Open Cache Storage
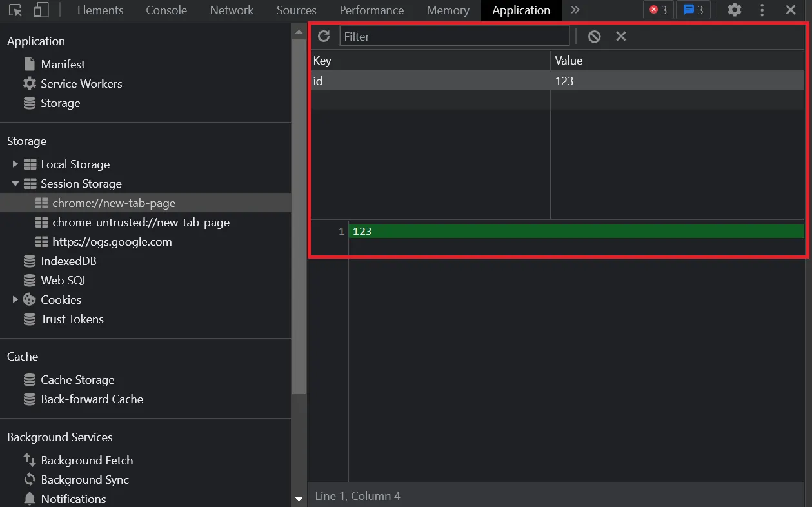The width and height of the screenshot is (812, 507). pyautogui.click(x=77, y=380)
